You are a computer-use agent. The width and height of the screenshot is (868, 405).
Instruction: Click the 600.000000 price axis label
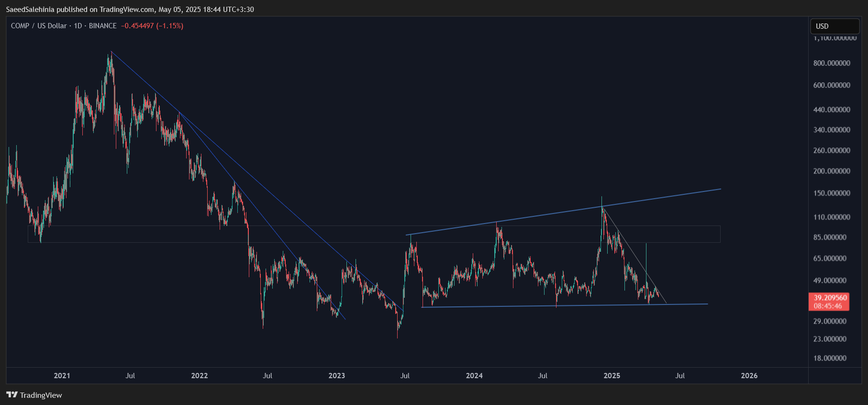click(x=832, y=85)
